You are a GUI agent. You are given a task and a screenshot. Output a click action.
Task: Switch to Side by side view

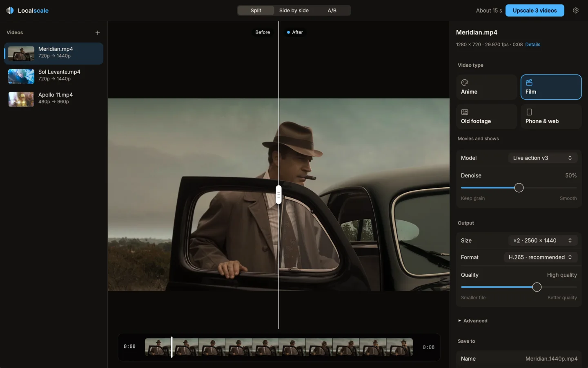click(x=294, y=11)
